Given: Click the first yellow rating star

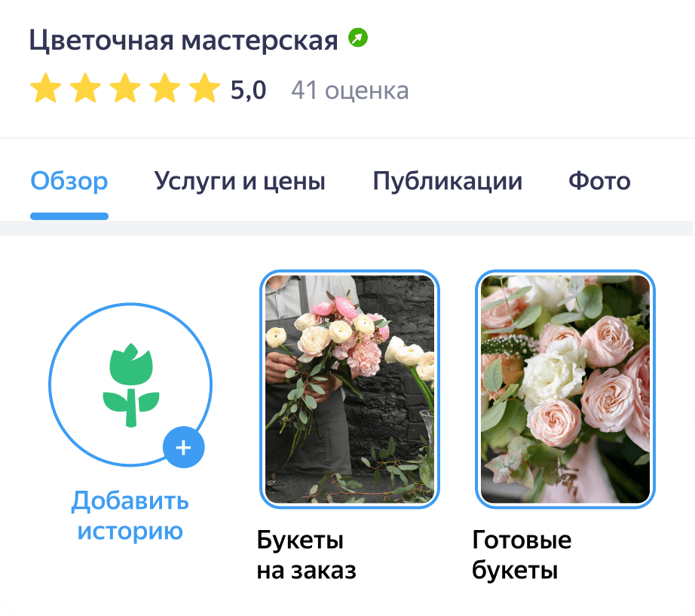Looking at the screenshot, I should pos(46,87).
